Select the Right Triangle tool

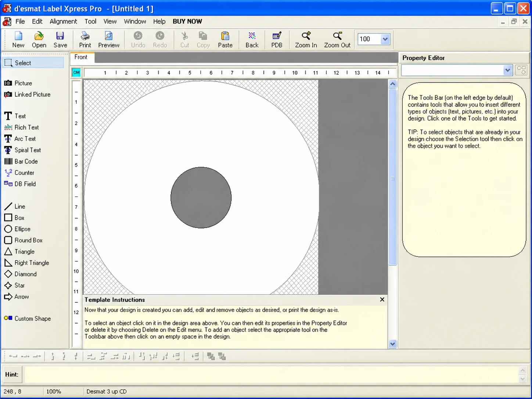point(26,263)
